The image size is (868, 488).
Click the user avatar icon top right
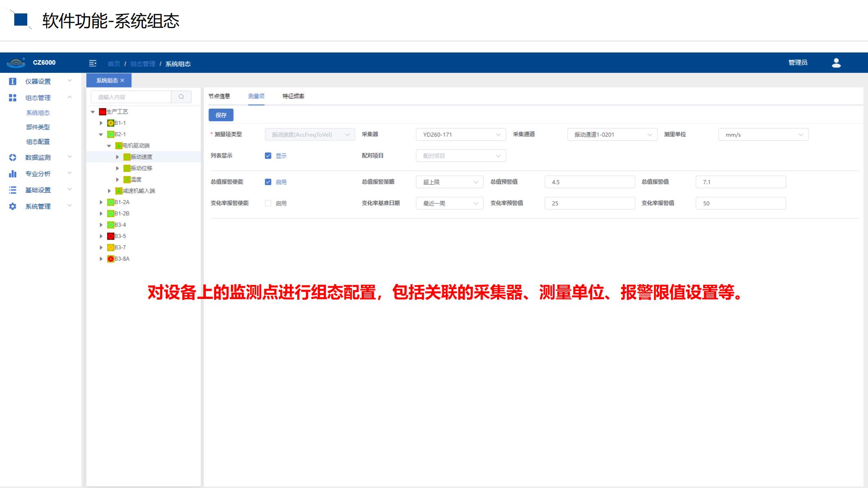[x=837, y=62]
